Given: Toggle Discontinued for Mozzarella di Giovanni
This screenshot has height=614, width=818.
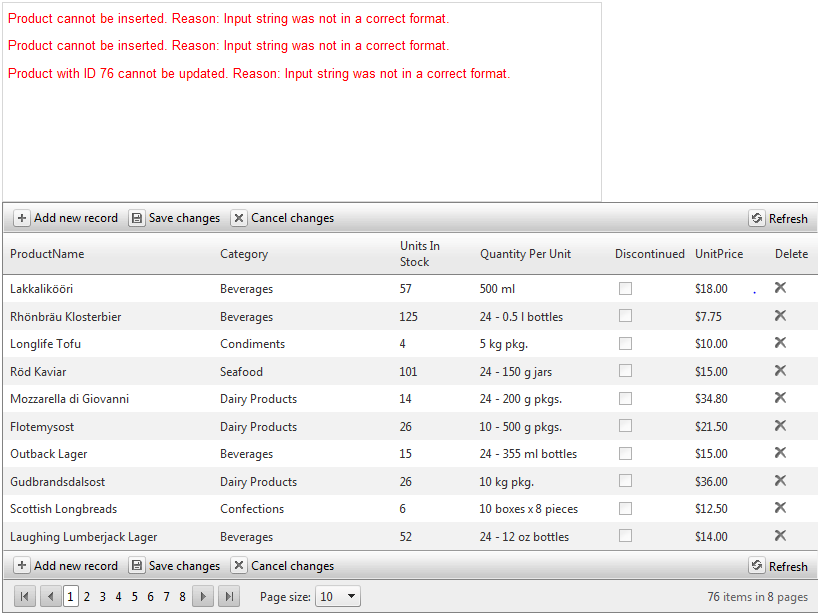Looking at the screenshot, I should [625, 399].
